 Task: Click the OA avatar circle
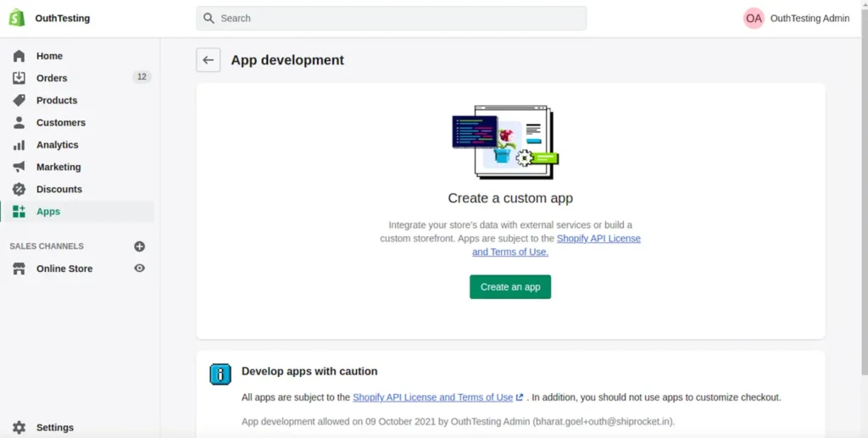click(x=754, y=19)
